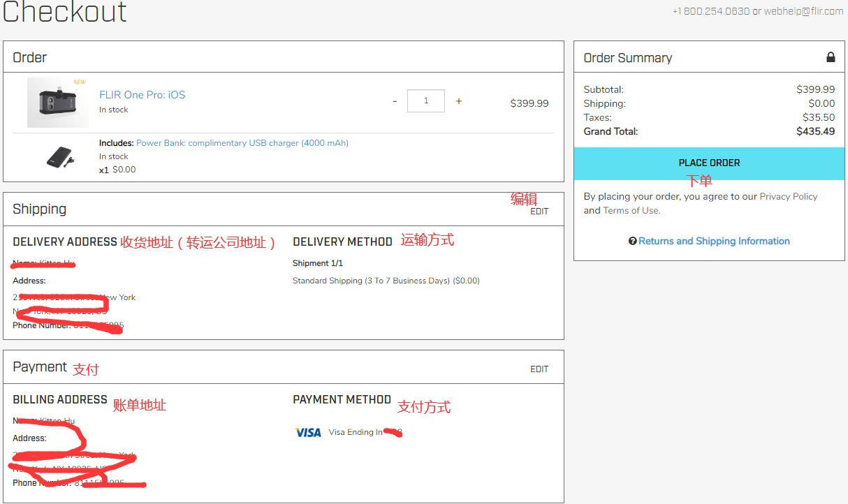Click the VISA card logo
848x504 pixels.
click(308, 433)
